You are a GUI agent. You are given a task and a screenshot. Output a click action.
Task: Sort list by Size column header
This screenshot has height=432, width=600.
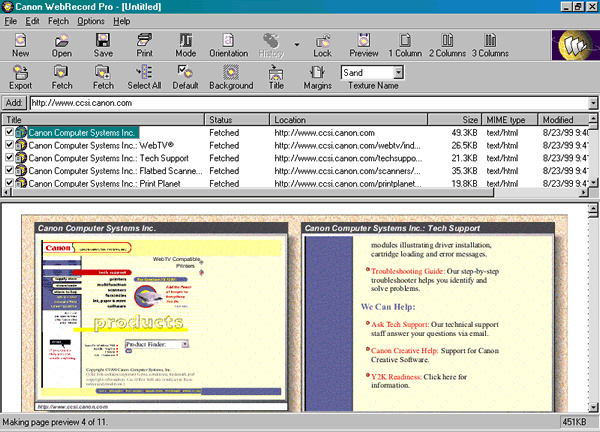455,120
